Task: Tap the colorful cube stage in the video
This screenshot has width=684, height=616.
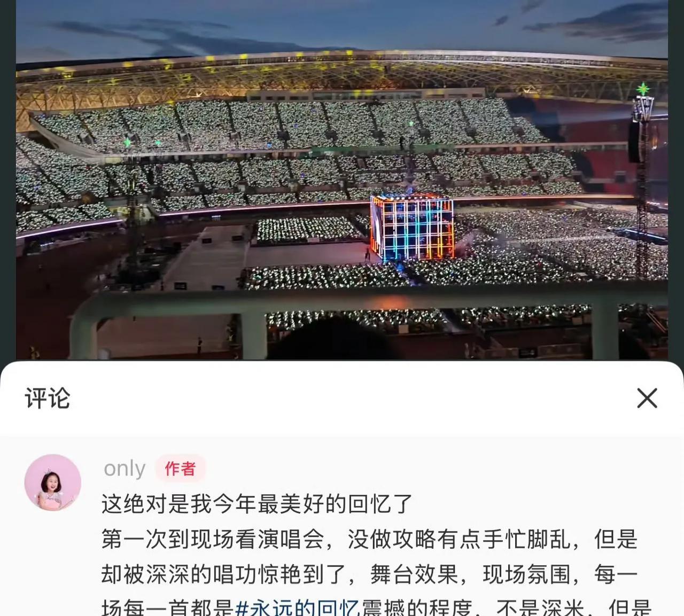Action: (x=412, y=228)
